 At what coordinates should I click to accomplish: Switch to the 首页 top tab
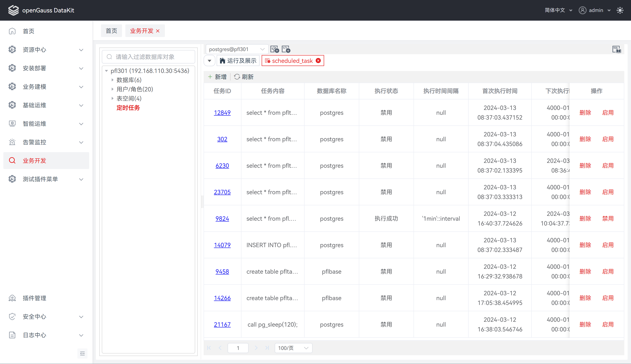point(111,31)
